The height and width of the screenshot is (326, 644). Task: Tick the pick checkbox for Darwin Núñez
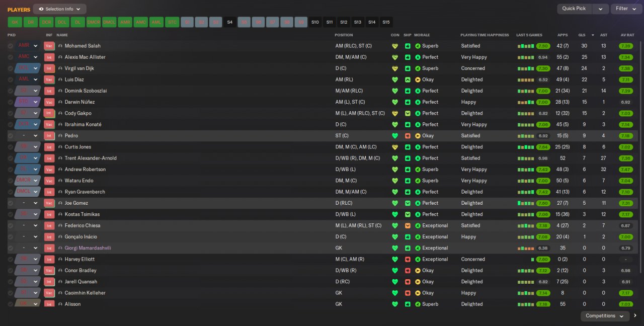(10, 102)
